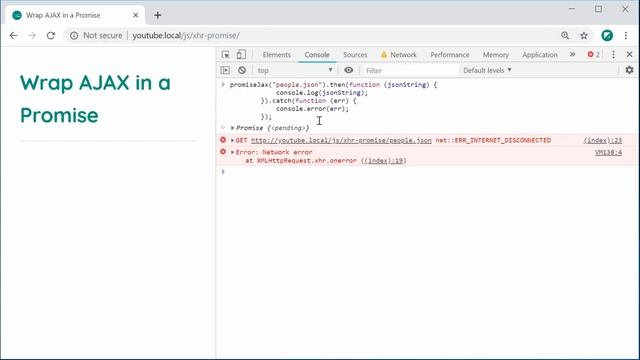Click the error icon beside Network error
Screen dimensions: 640x360
[x=223, y=152]
